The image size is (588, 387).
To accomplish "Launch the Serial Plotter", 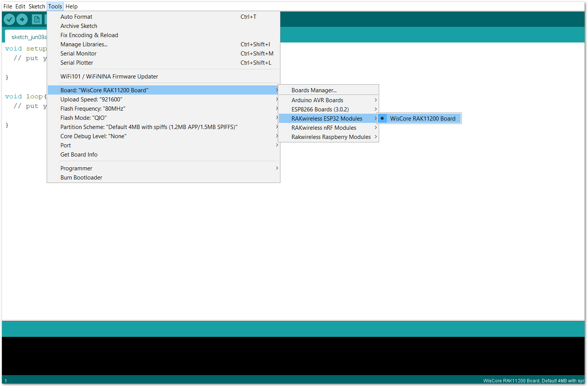I will [164, 63].
